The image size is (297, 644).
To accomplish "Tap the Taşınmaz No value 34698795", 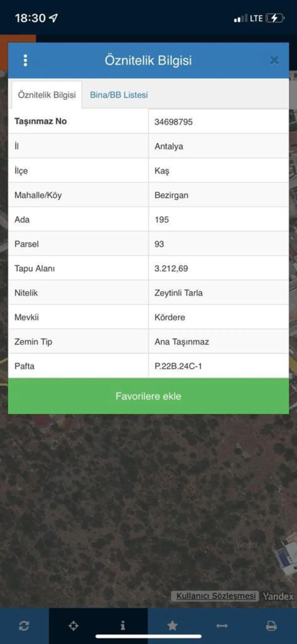I will click(173, 122).
